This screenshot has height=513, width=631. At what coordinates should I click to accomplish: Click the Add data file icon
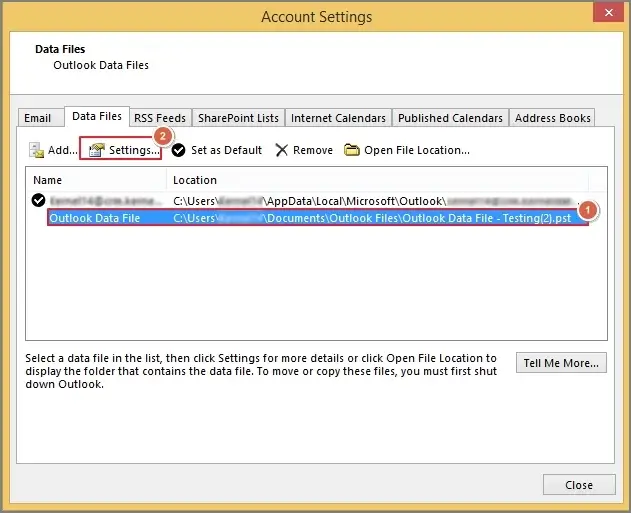point(37,150)
